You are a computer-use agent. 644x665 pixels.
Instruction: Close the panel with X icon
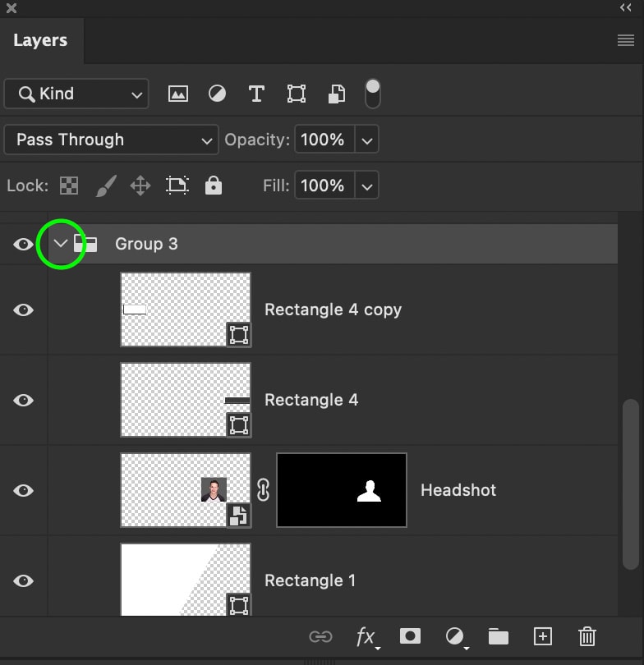click(x=11, y=8)
